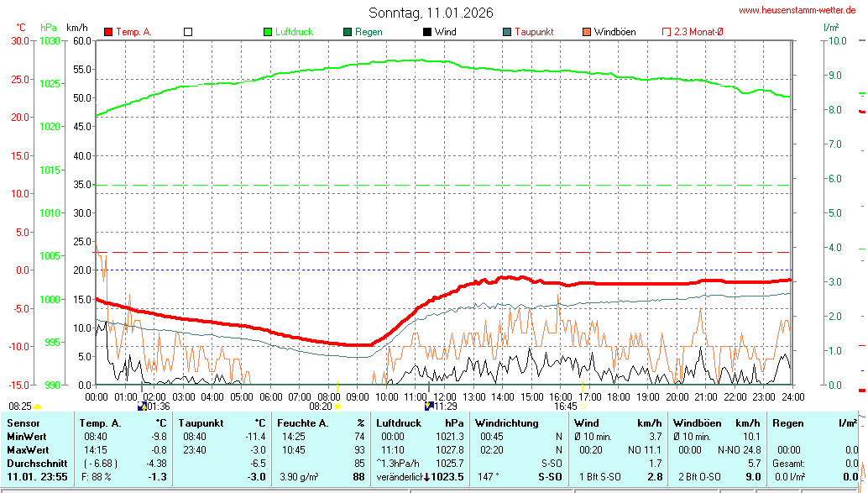Click the 2.3 Monat-Ø legend bracket icon

coord(667,32)
